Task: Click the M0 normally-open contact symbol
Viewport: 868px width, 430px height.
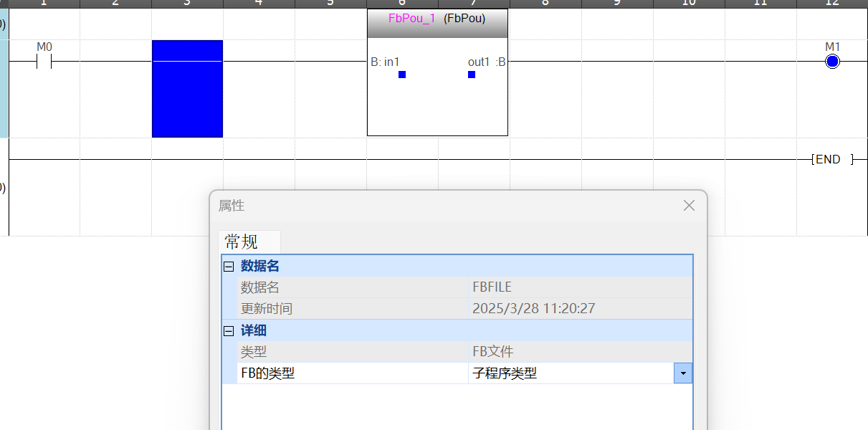Action: tap(44, 62)
